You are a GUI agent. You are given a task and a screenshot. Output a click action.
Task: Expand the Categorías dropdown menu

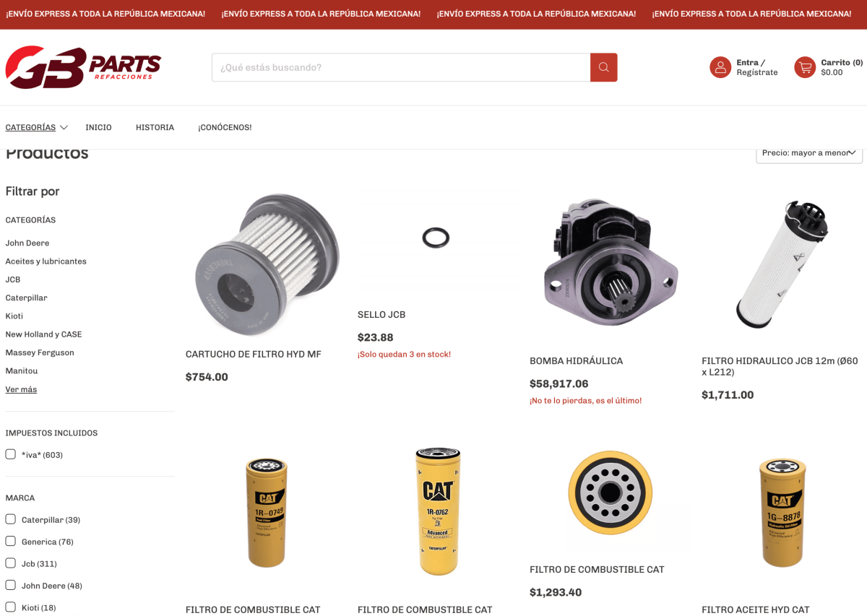tap(37, 127)
